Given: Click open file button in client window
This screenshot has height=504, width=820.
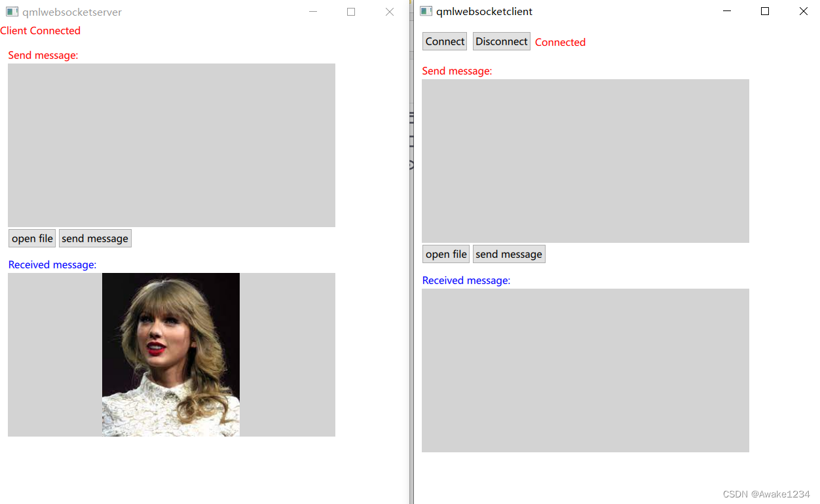Looking at the screenshot, I should [446, 254].
